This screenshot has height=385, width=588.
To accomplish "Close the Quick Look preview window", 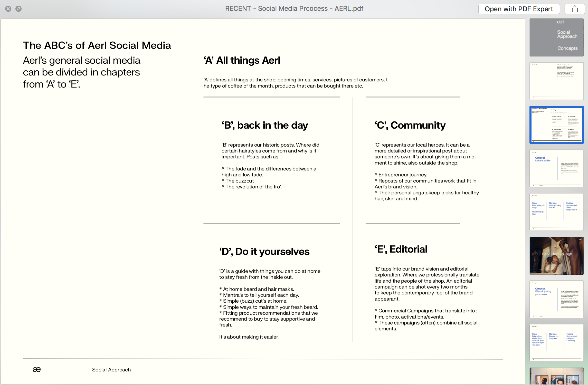I will 8,9.
